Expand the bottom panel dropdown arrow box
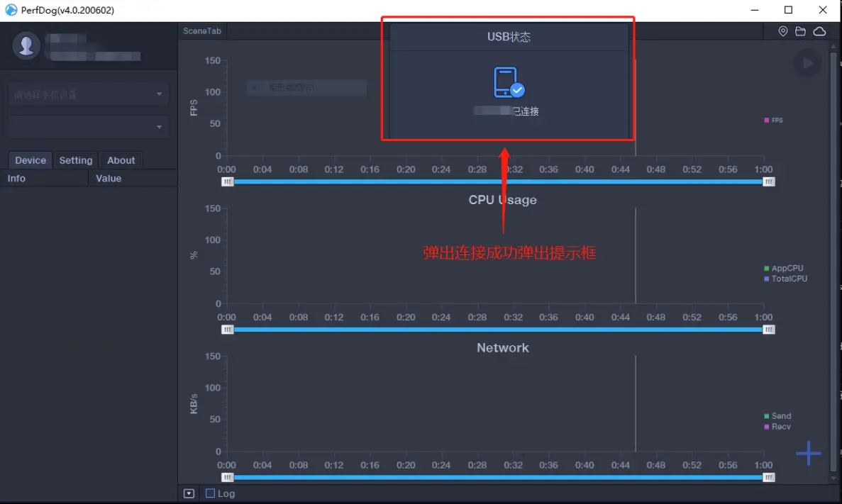The width and height of the screenshot is (842, 504). point(189,493)
